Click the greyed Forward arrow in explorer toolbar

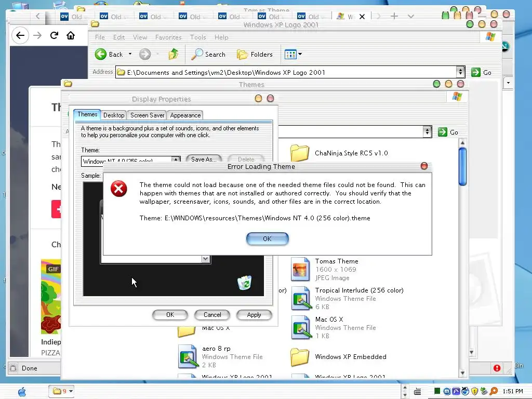click(145, 54)
